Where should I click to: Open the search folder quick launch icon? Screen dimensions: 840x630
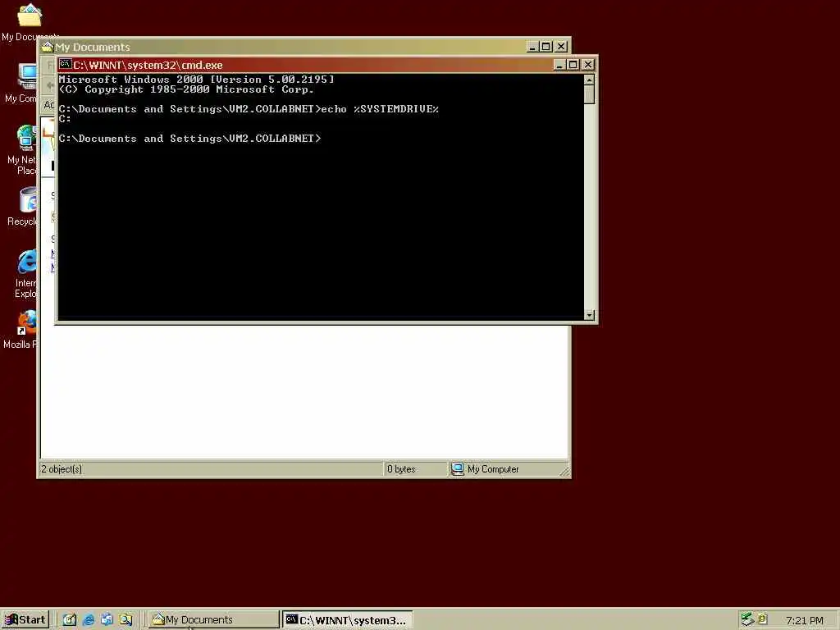(x=126, y=620)
